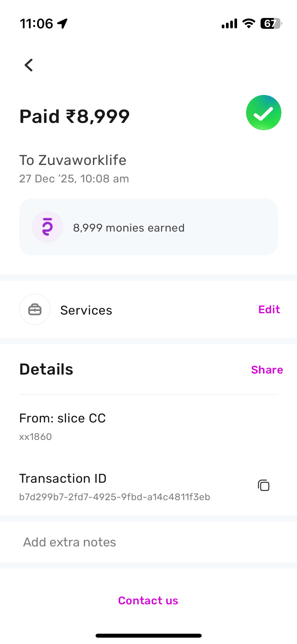Tap the battery indicator in status bar
This screenshot has height=644, width=297.
coord(271,24)
